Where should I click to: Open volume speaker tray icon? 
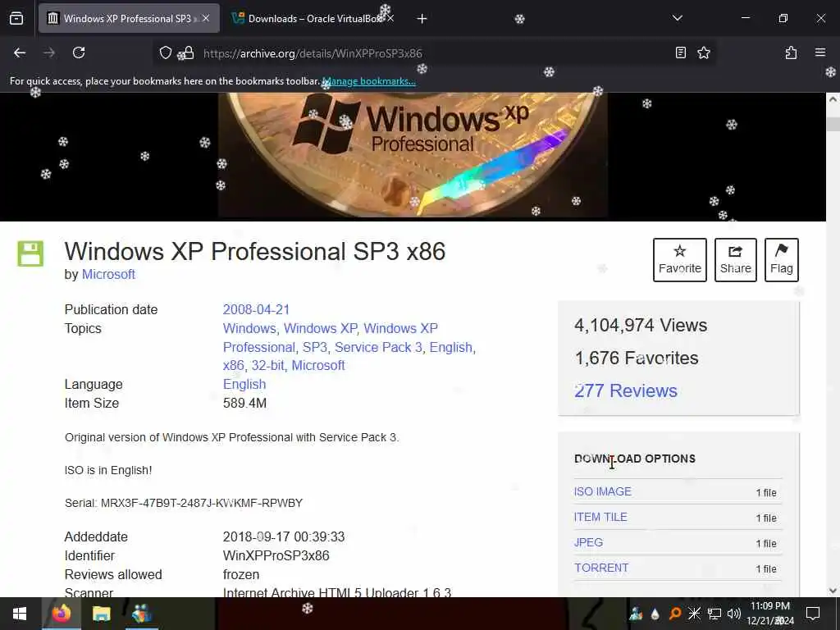(734, 614)
